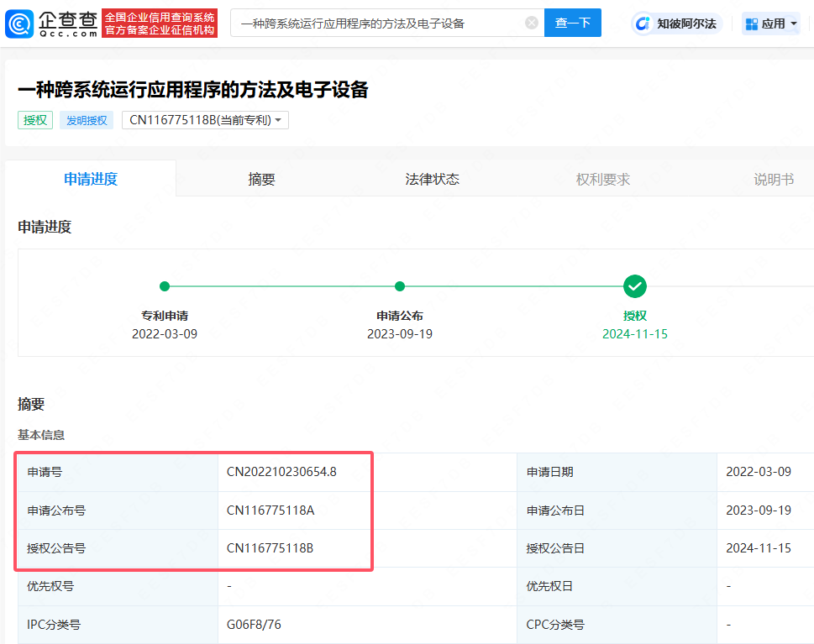
Task: Click the IPC classification G06F8/76
Action: [254, 625]
